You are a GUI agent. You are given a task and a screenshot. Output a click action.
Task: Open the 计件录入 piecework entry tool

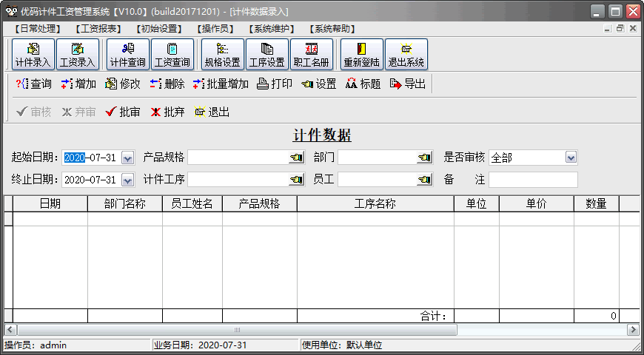[x=33, y=55]
